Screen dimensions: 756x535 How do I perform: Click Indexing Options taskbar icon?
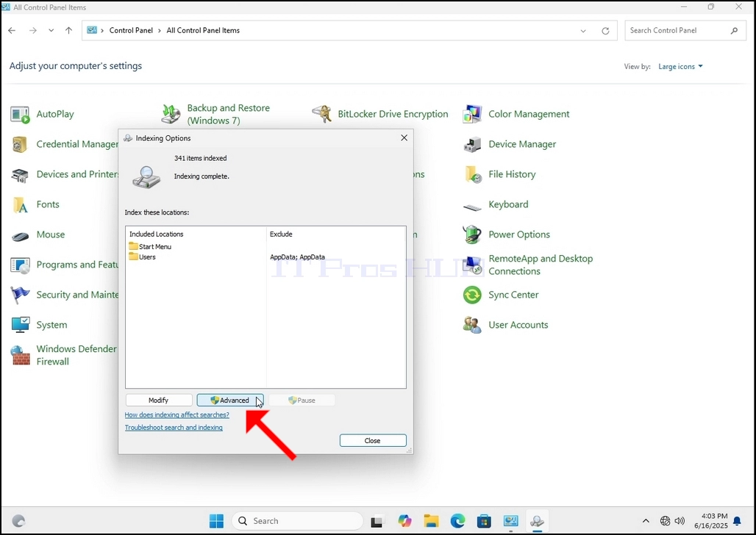[537, 521]
